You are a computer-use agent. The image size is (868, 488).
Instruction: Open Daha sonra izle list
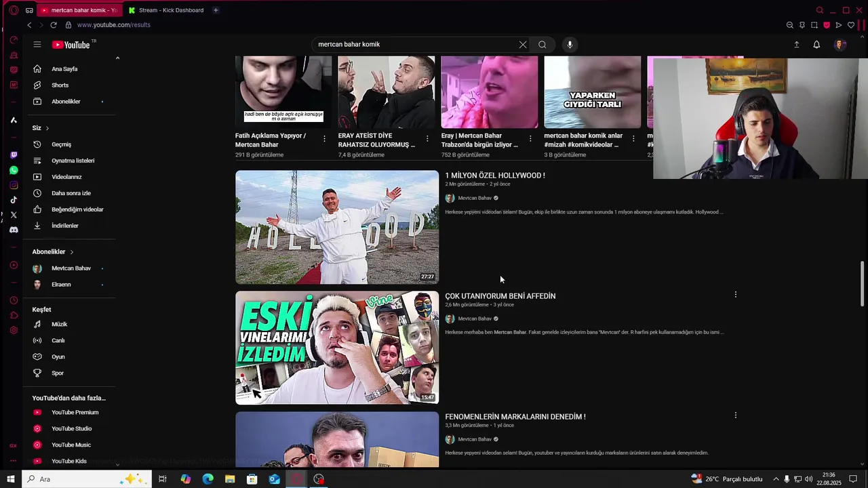click(x=70, y=193)
